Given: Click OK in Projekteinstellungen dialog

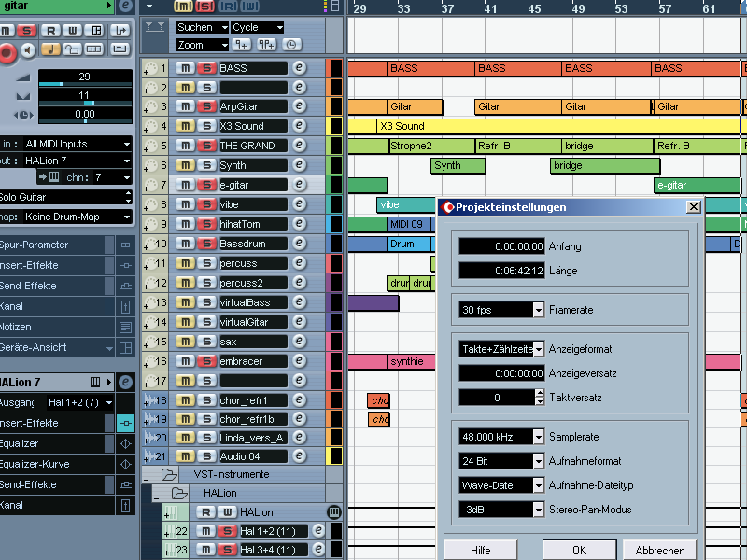Looking at the screenshot, I should click(x=579, y=551).
